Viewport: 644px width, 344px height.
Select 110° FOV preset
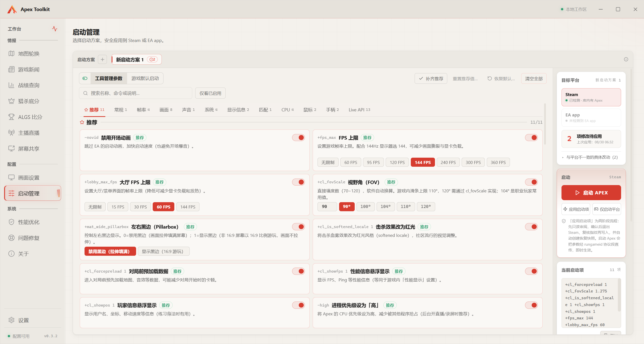click(x=406, y=206)
